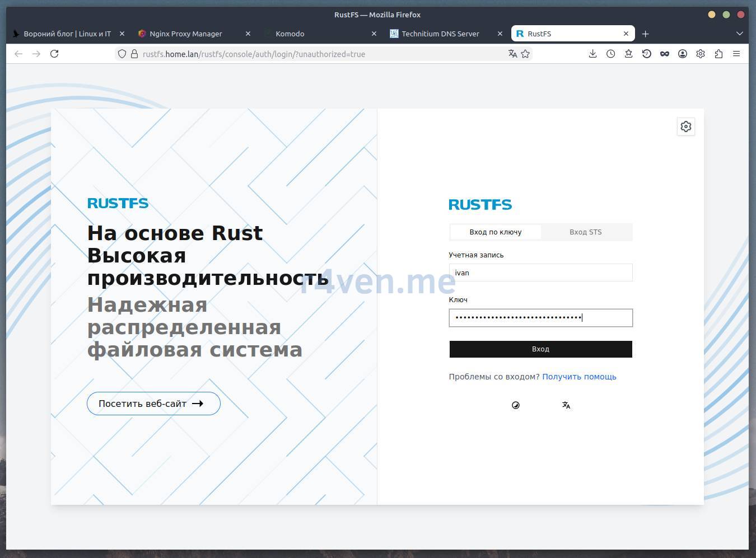756x558 pixels.
Task: Open language switcher icon below login form
Action: [x=566, y=405]
